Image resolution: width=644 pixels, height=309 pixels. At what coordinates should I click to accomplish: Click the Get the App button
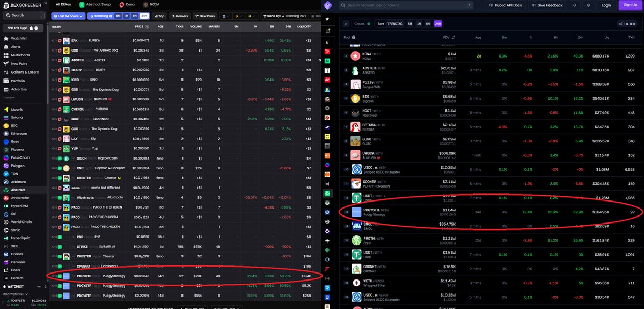point(24,27)
